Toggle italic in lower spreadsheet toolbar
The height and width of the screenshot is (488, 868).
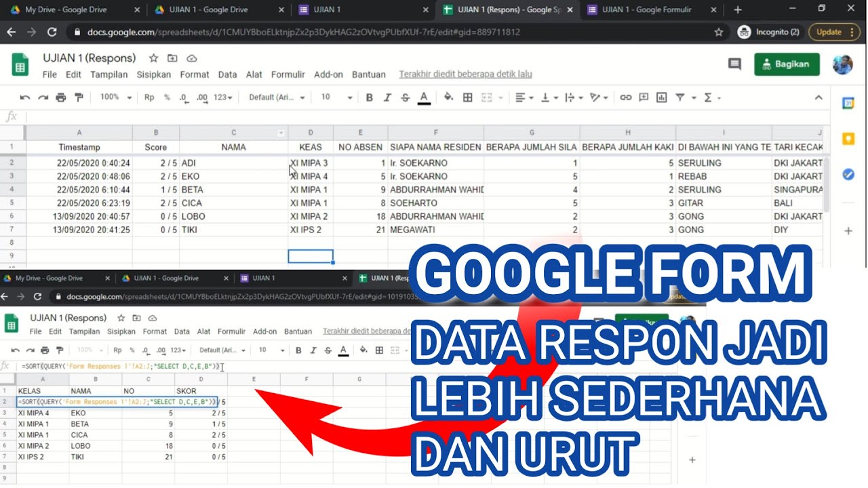(313, 350)
